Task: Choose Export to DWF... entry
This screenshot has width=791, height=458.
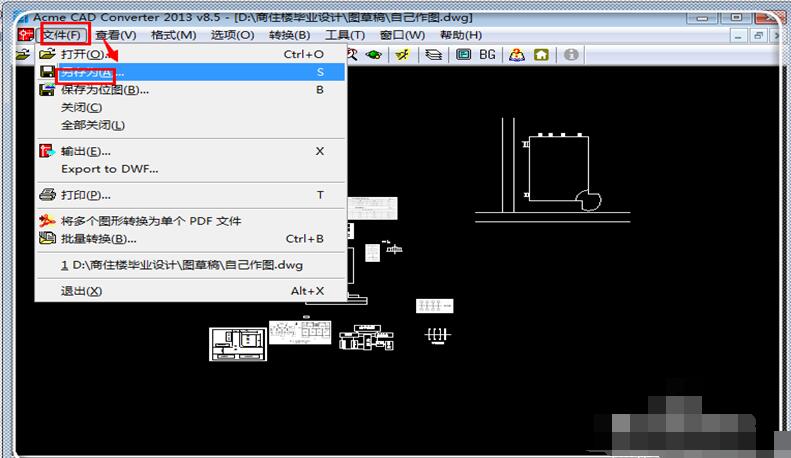Action: point(191,169)
